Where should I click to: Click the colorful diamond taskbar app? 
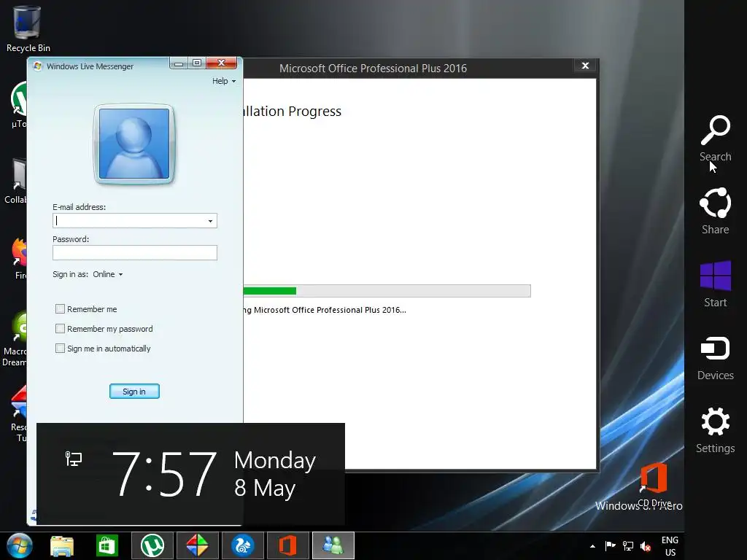197,545
